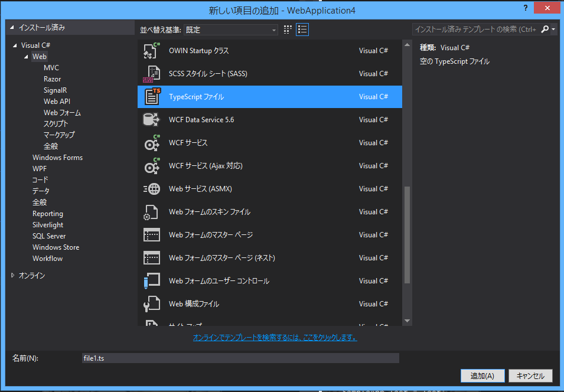Click the 'OWIN Startup クラス' label
564x392 pixels.
199,51
